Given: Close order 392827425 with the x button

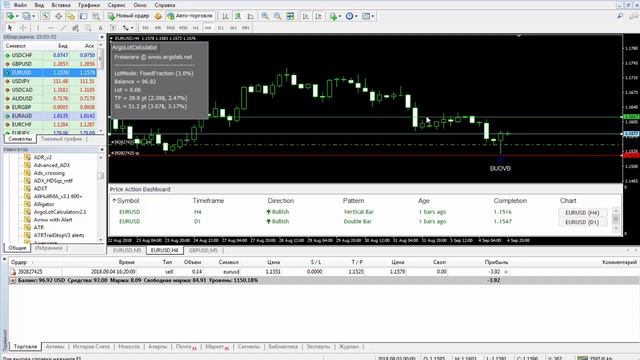Looking at the screenshot, I should (x=506, y=272).
